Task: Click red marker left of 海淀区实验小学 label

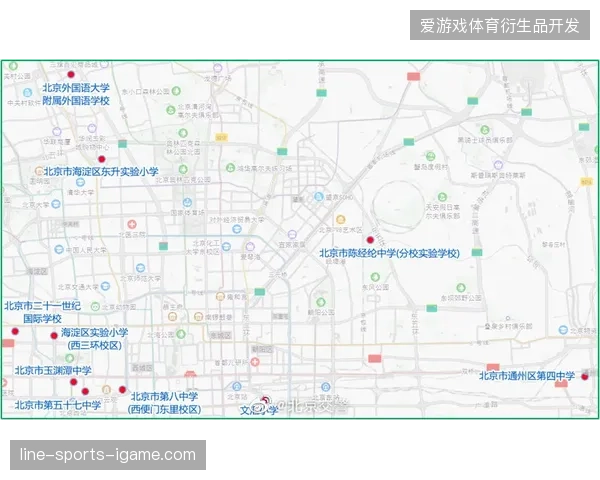Action: tap(54, 336)
